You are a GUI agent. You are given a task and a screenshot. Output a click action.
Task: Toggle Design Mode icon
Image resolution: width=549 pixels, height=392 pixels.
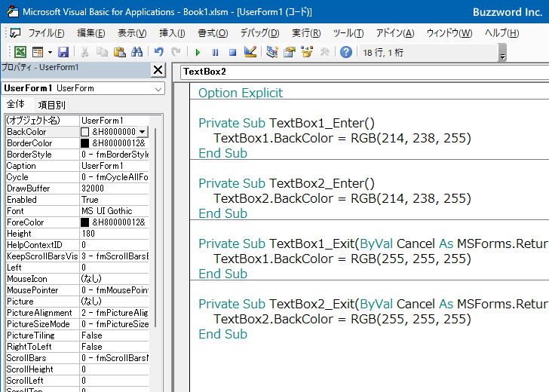pyautogui.click(x=250, y=52)
